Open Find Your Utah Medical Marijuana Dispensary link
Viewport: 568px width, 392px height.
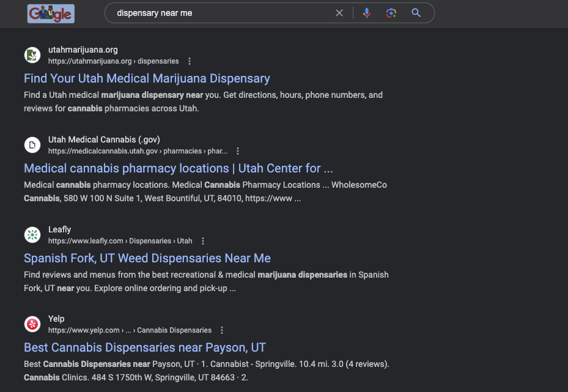click(147, 78)
